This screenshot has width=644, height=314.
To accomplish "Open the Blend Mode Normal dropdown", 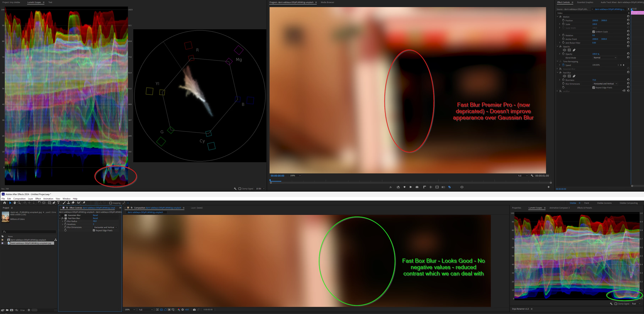I will pos(604,58).
